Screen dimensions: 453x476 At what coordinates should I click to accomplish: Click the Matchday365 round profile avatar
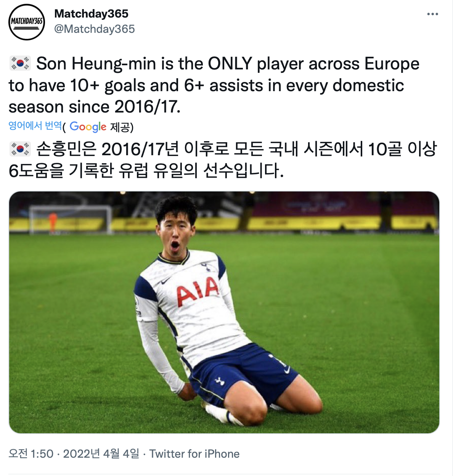pyautogui.click(x=27, y=22)
